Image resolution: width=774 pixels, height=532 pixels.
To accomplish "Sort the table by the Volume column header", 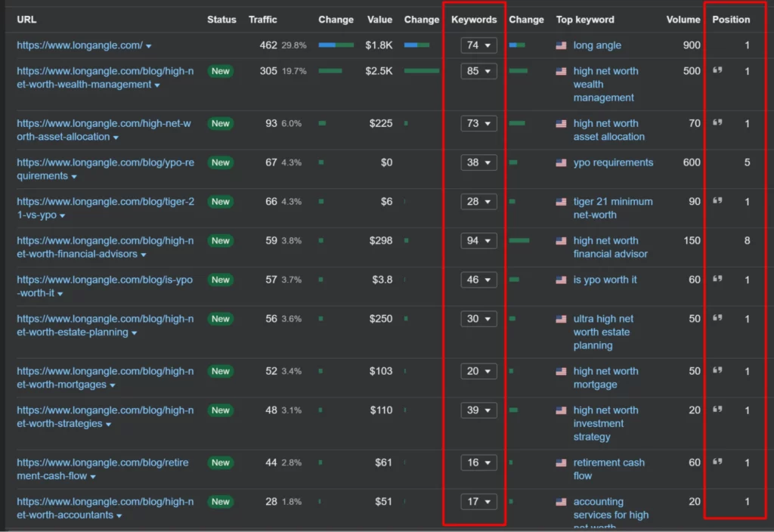I will [683, 19].
